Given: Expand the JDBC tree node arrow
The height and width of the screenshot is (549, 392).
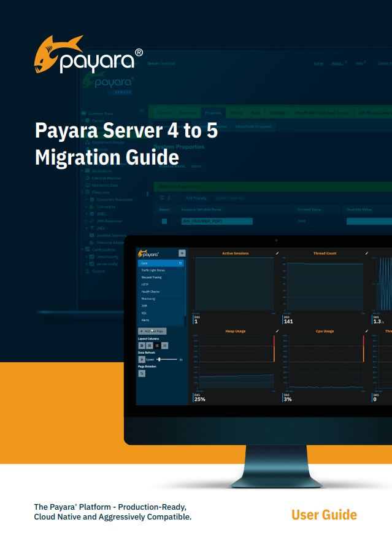Looking at the screenshot, I should click(86, 214).
